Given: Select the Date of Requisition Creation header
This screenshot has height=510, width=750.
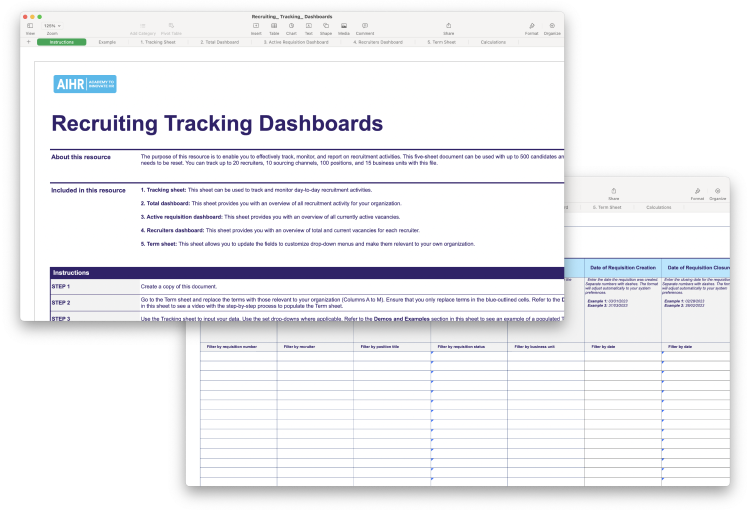Looking at the screenshot, I should [x=622, y=268].
